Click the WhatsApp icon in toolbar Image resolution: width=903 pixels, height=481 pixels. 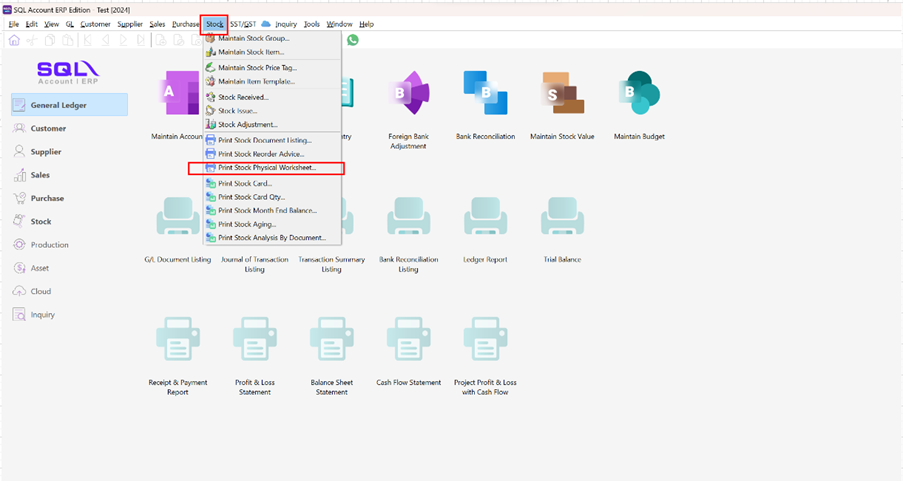tap(352, 40)
